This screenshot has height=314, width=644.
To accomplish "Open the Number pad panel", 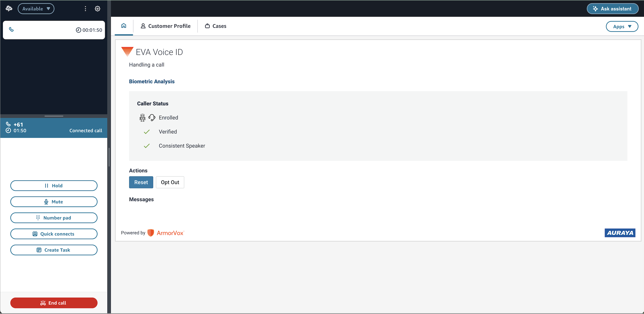I will 54,218.
